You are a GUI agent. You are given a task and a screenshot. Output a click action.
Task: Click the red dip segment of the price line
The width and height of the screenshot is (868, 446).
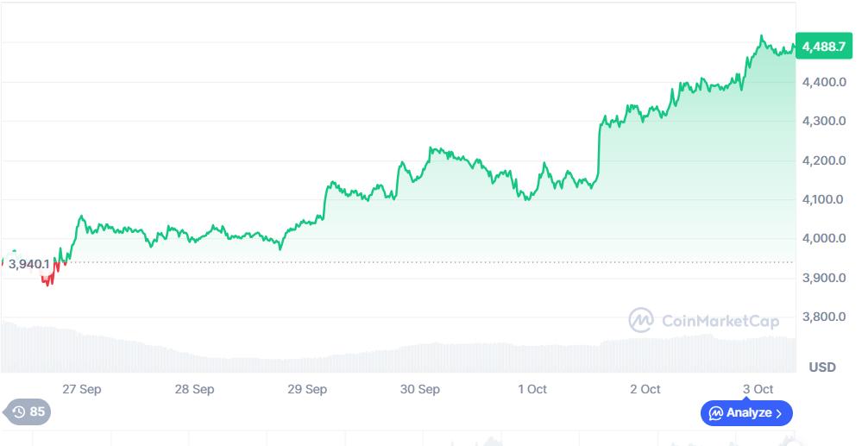pos(49,275)
